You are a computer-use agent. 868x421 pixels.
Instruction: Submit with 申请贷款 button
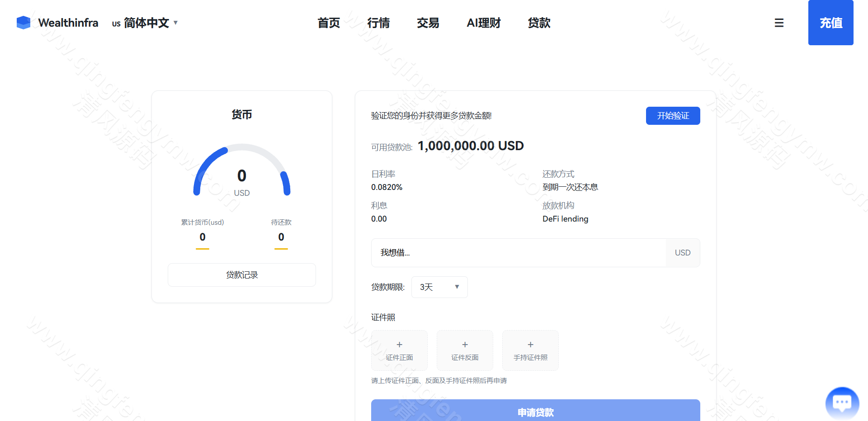(x=535, y=410)
